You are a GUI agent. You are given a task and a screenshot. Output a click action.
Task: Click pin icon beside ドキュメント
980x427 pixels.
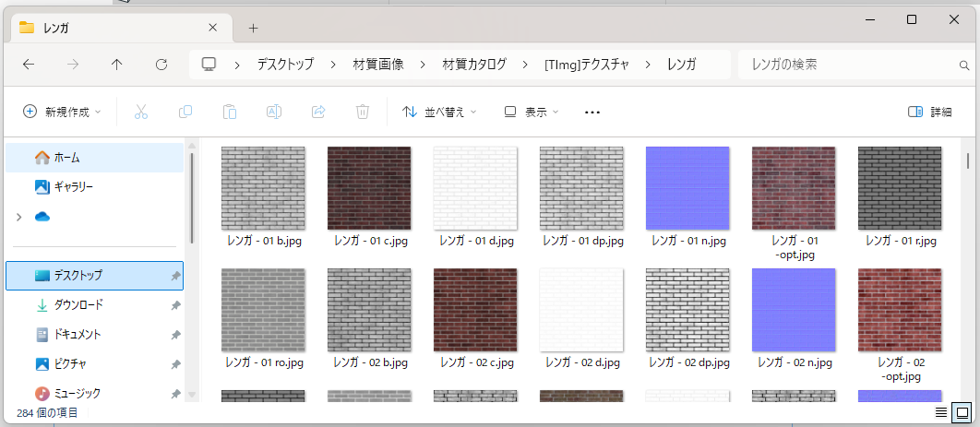tap(176, 335)
